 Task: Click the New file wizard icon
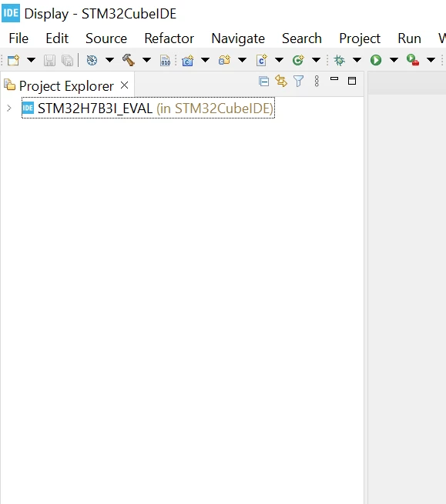(14, 60)
